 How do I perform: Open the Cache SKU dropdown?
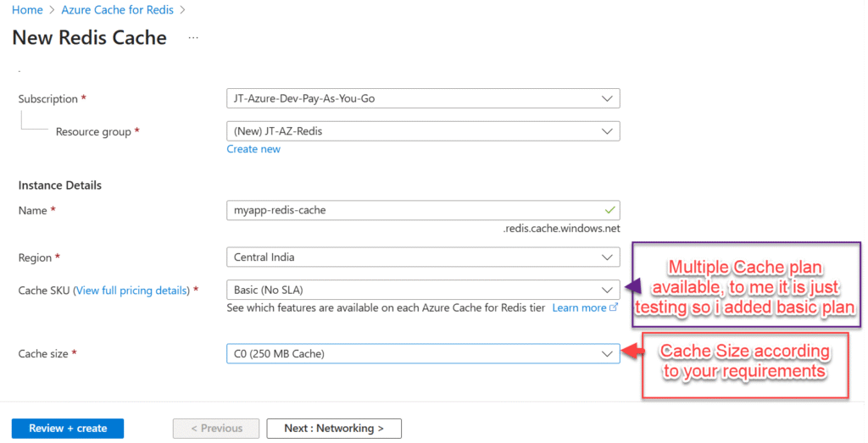(x=423, y=290)
